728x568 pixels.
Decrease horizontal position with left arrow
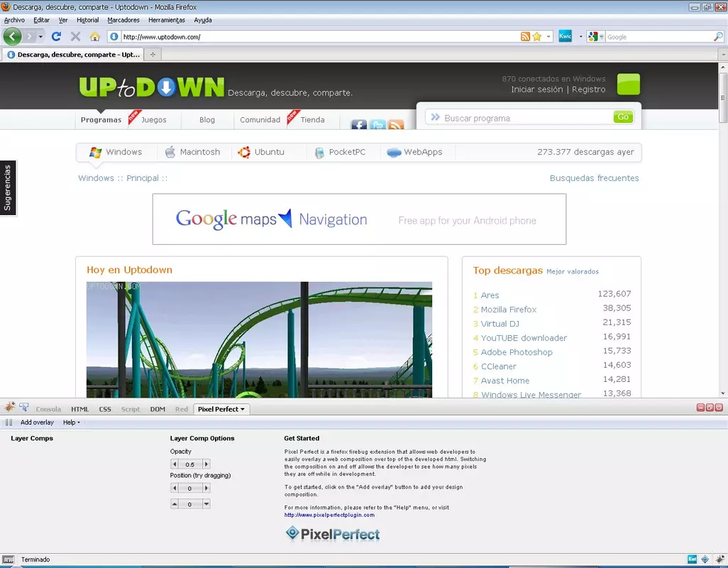coord(175,488)
